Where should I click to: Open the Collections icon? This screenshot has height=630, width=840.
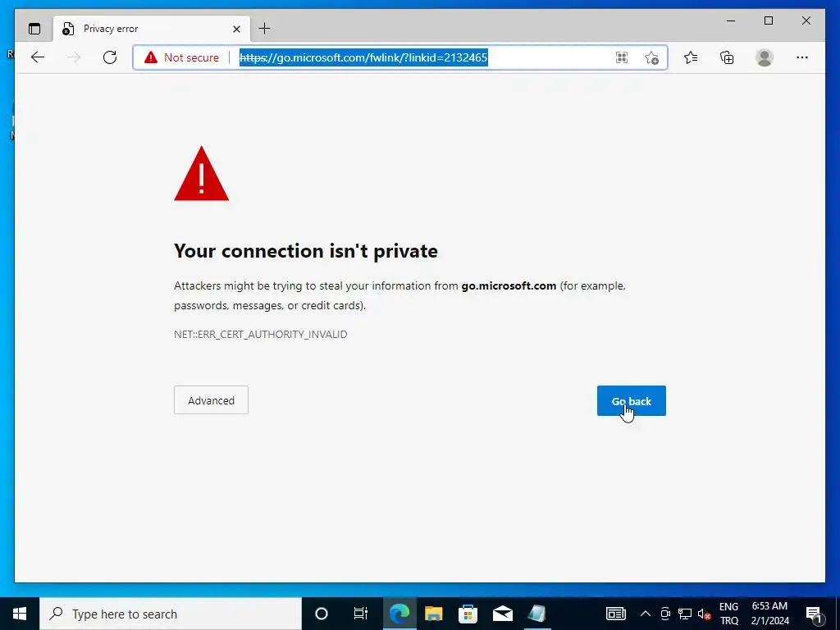727,57
